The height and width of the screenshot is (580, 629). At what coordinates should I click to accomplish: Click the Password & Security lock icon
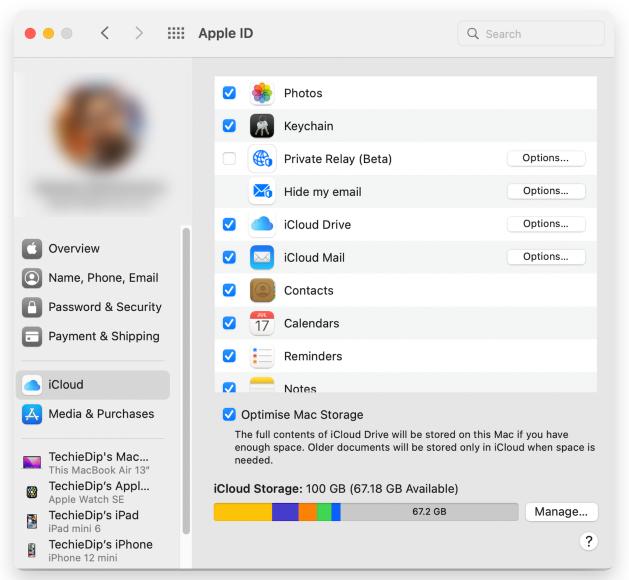pyautogui.click(x=32, y=307)
